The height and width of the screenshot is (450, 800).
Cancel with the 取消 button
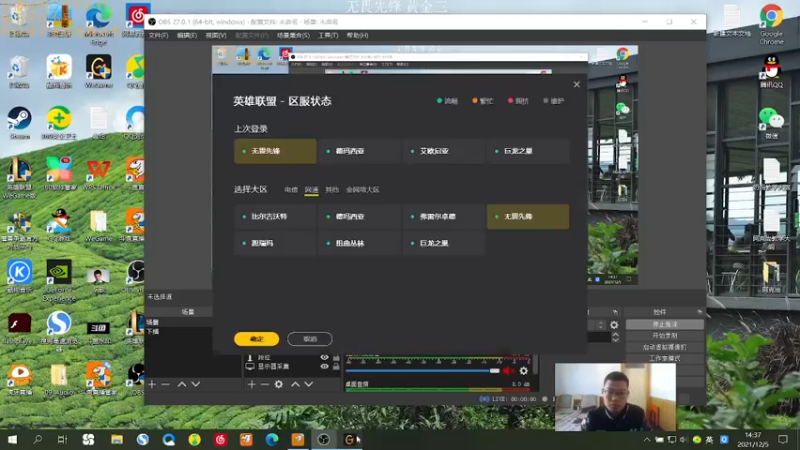coord(310,339)
